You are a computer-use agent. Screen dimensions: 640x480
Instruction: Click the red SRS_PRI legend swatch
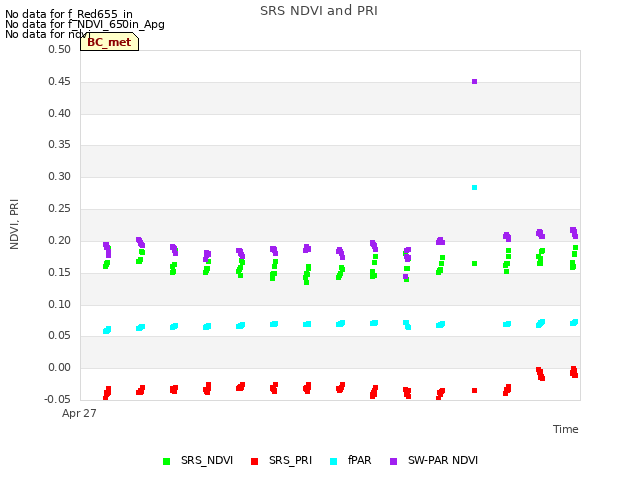click(x=254, y=462)
